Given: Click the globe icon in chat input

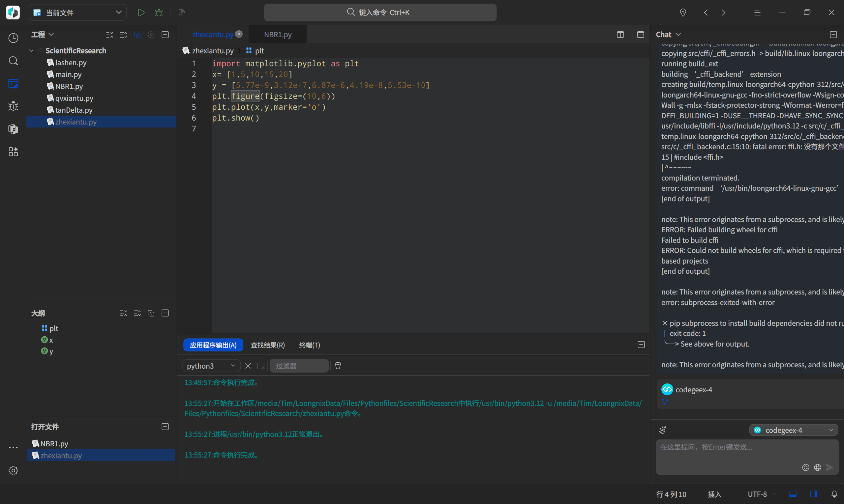Looking at the screenshot, I should click(818, 467).
